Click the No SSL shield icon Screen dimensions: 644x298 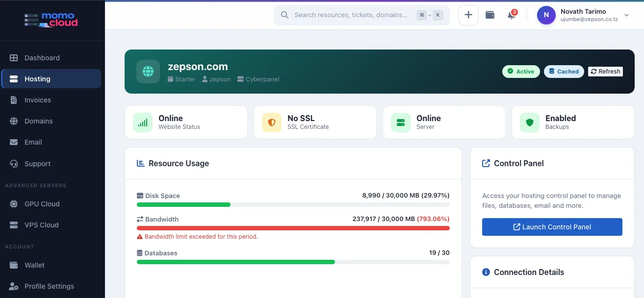coord(272,122)
